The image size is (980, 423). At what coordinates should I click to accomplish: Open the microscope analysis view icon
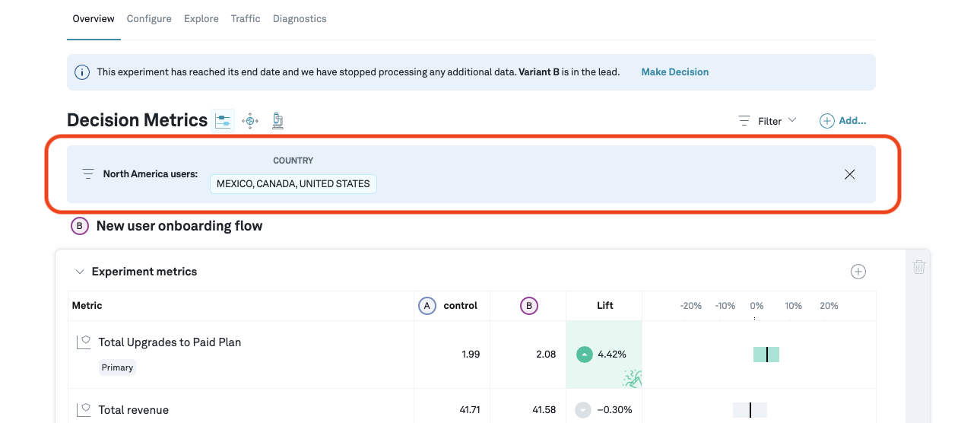pyautogui.click(x=278, y=120)
